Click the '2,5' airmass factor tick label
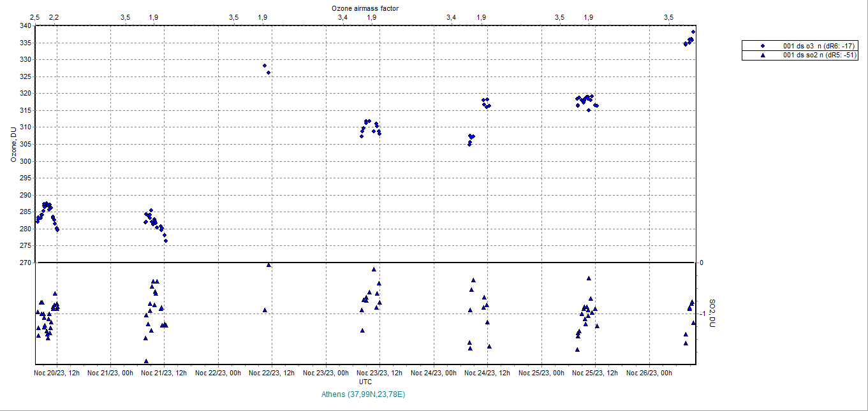This screenshot has width=868, height=411. 35,17
